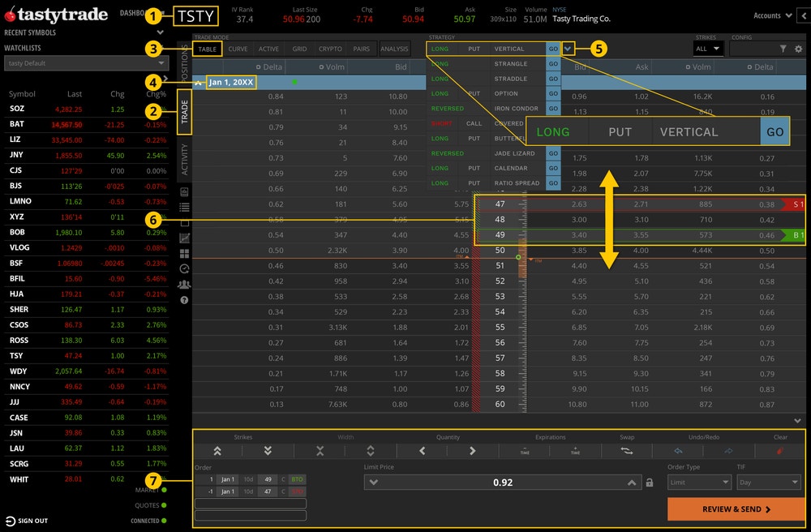Move strikes up with double-up arrows
This screenshot has height=532, width=811.
[x=217, y=451]
